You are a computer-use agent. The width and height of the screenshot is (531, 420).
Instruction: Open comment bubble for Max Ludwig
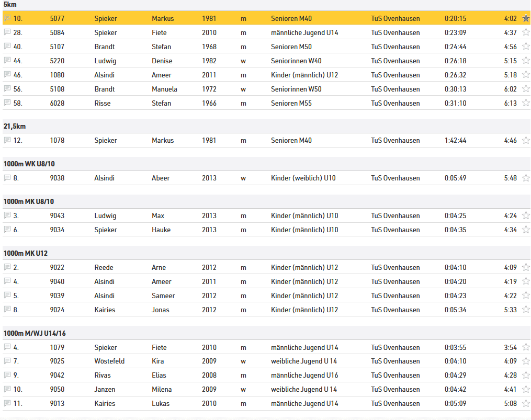[x=7, y=215]
